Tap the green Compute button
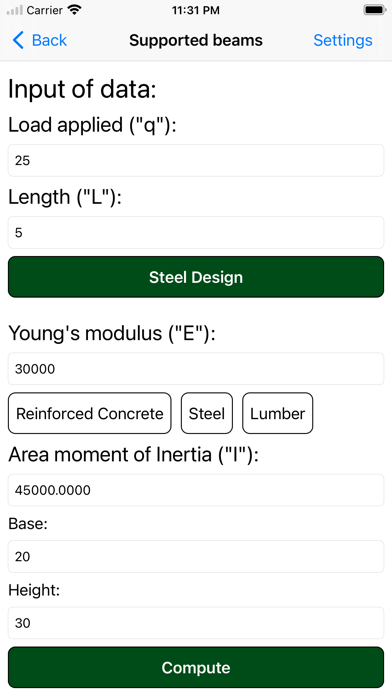 coord(196,667)
